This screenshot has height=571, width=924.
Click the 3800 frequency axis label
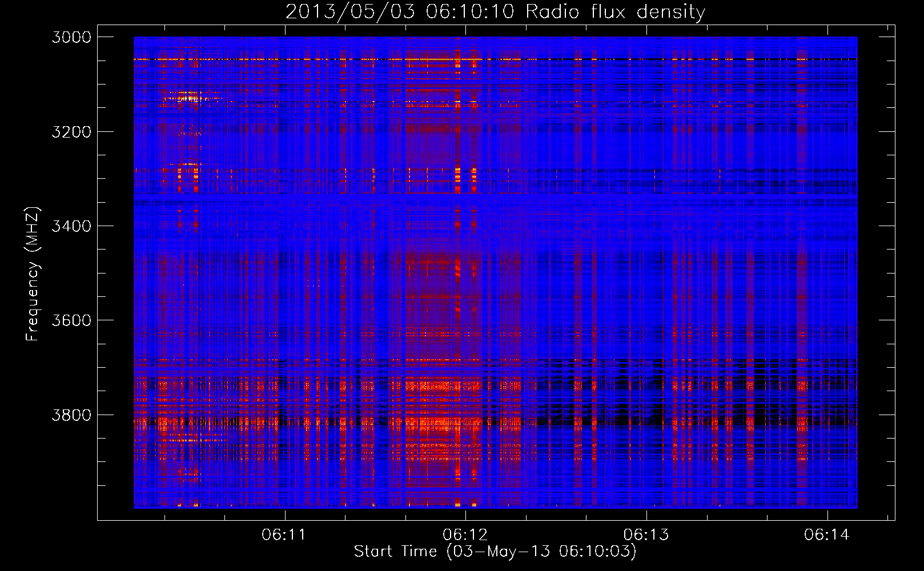[71, 415]
